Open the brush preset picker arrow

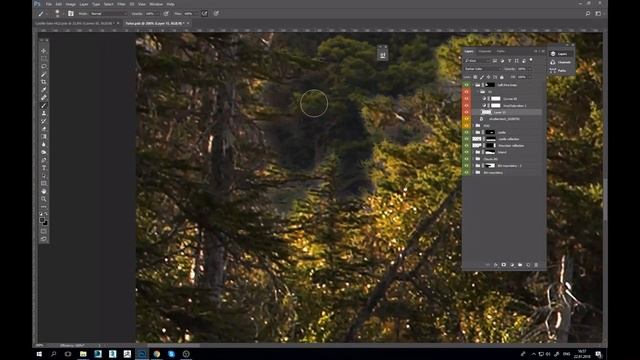(63, 14)
